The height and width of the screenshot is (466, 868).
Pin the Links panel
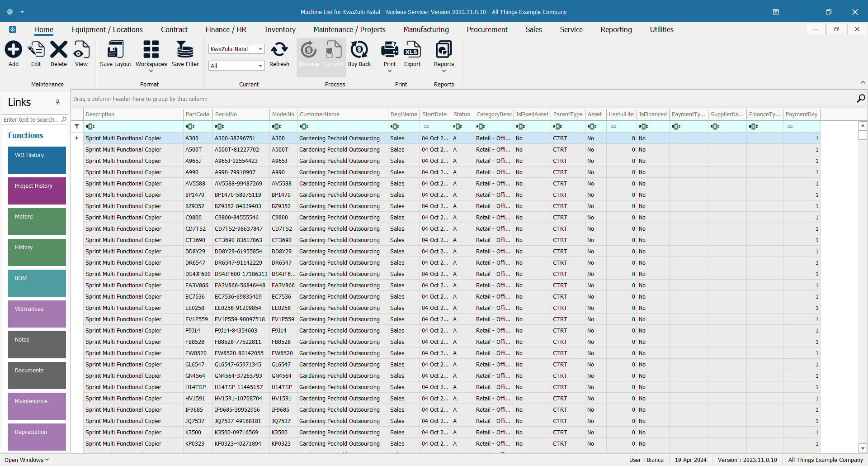click(58, 102)
